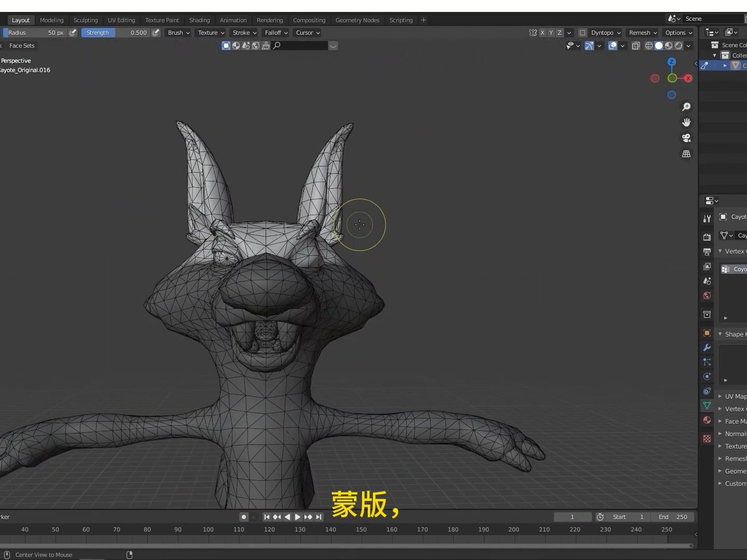Open the Object properties tab
Screen dimensions: 747x560
click(707, 333)
